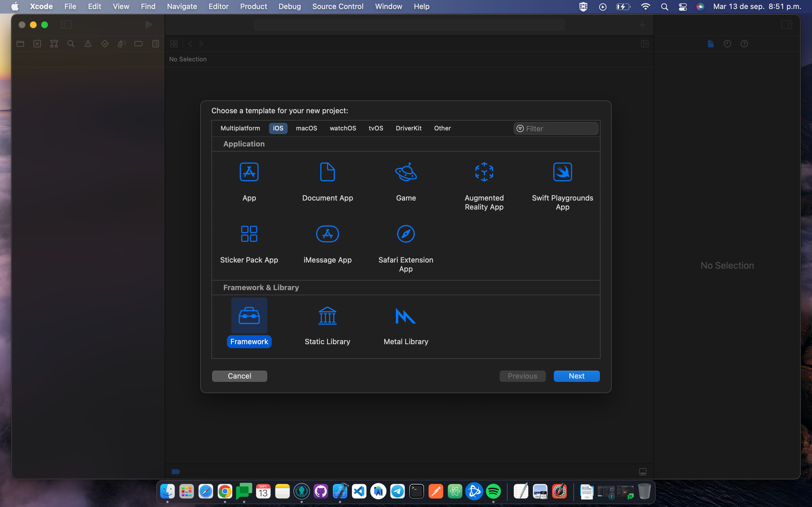Cancel the new project dialog
Screen dimensions: 812x507
239,376
